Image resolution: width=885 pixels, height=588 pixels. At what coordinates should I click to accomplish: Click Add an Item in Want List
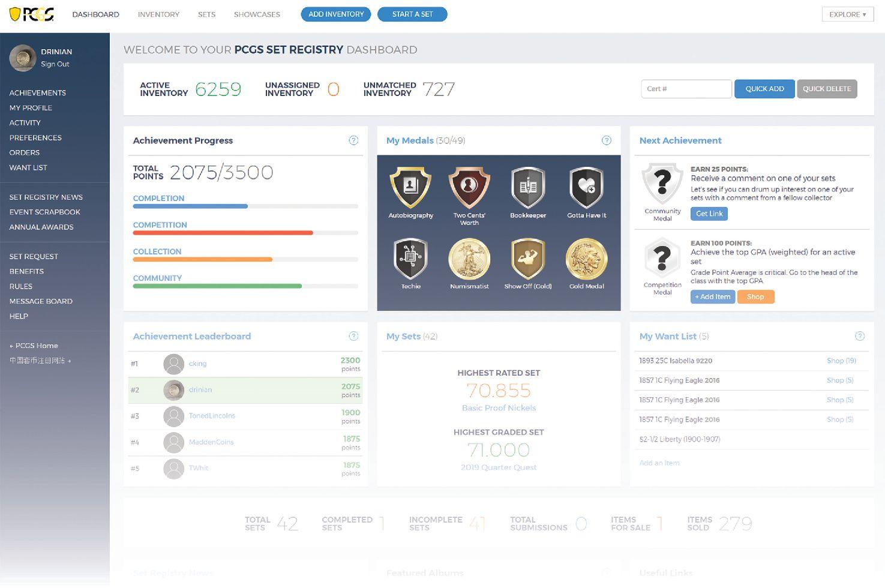659,463
